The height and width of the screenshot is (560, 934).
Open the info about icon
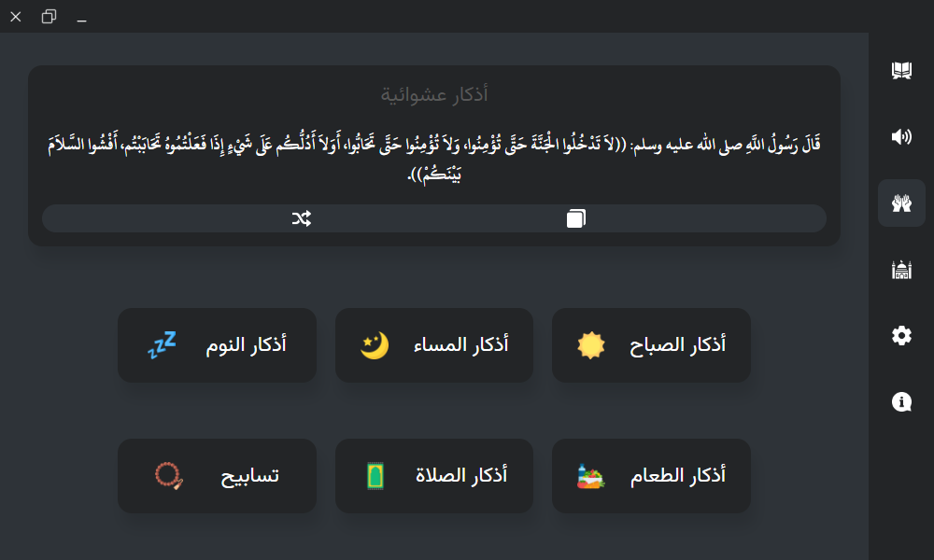coord(901,402)
